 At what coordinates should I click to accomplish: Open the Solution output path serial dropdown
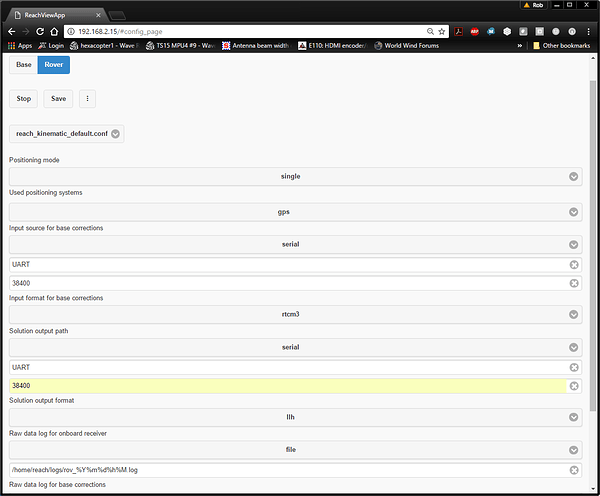click(295, 347)
